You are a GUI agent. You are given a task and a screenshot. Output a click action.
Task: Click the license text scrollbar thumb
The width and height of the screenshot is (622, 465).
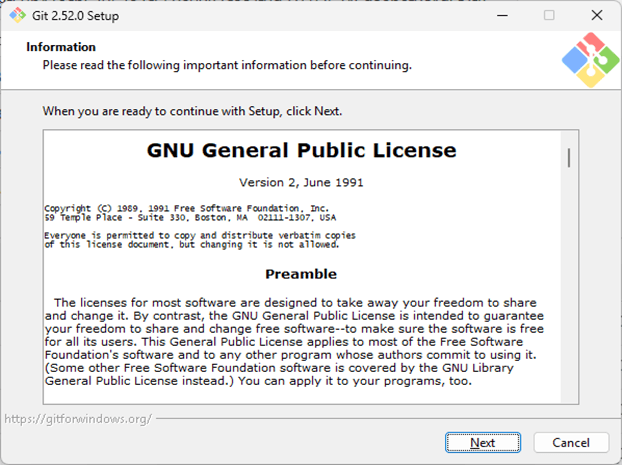569,158
